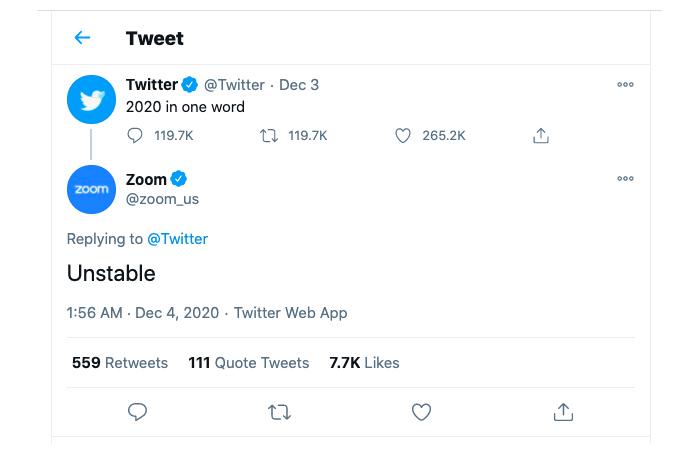This screenshot has height=450, width=700.
Task: Go back using the blue arrow
Action: point(82,38)
